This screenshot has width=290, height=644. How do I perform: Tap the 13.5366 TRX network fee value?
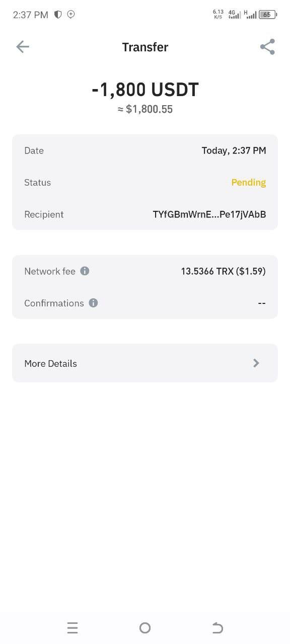tap(224, 271)
